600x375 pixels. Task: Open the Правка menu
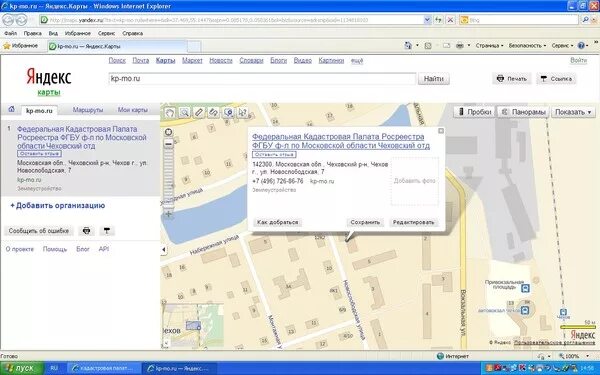coord(33,33)
